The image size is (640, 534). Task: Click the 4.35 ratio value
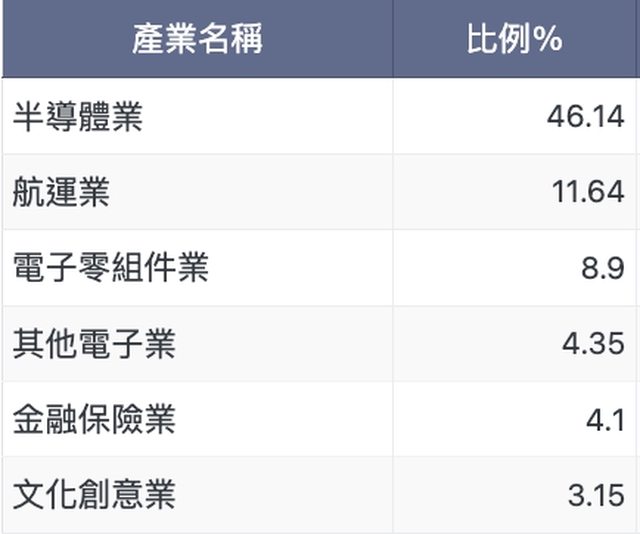click(x=593, y=344)
